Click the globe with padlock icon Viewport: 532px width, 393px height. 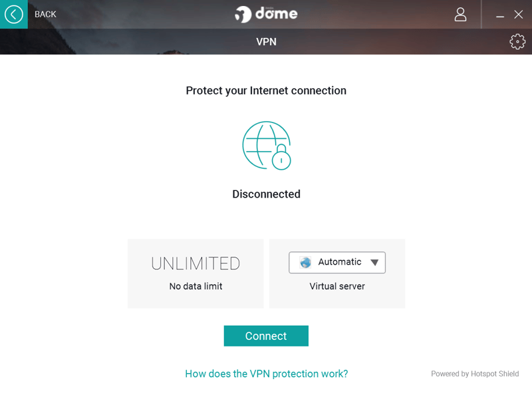(x=267, y=146)
